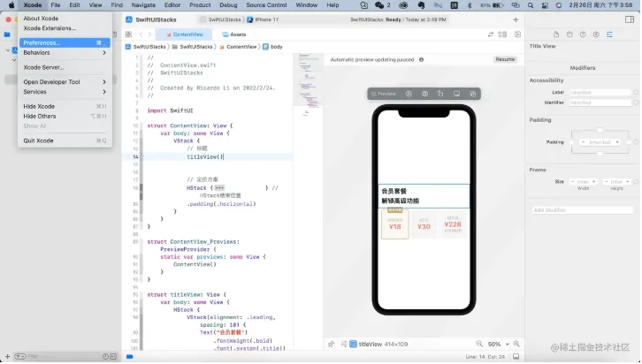Click the Accessibility Label input field
The image size is (642, 364).
[x=600, y=93]
